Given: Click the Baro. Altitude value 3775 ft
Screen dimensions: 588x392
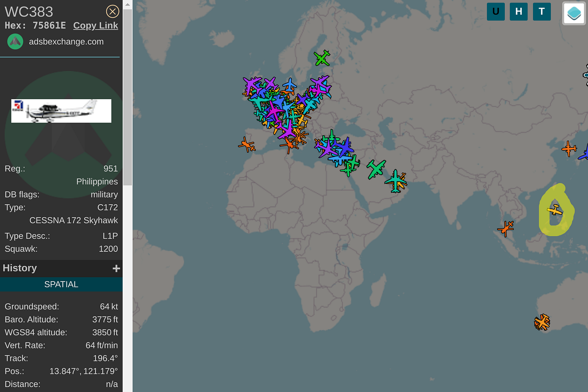Looking at the screenshot, I should click(x=105, y=320).
